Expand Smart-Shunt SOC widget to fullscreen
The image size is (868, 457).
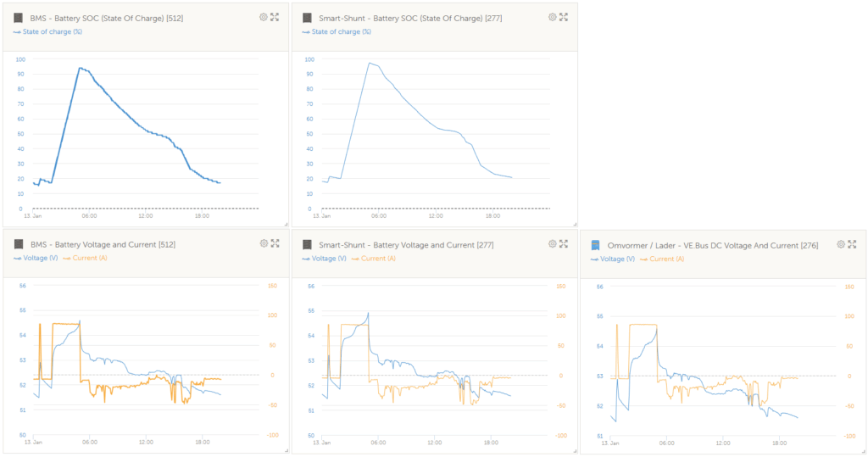(x=564, y=17)
